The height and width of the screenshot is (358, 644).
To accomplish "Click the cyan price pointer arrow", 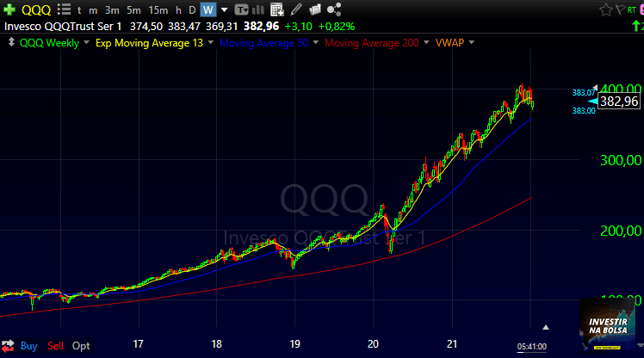I will point(592,101).
